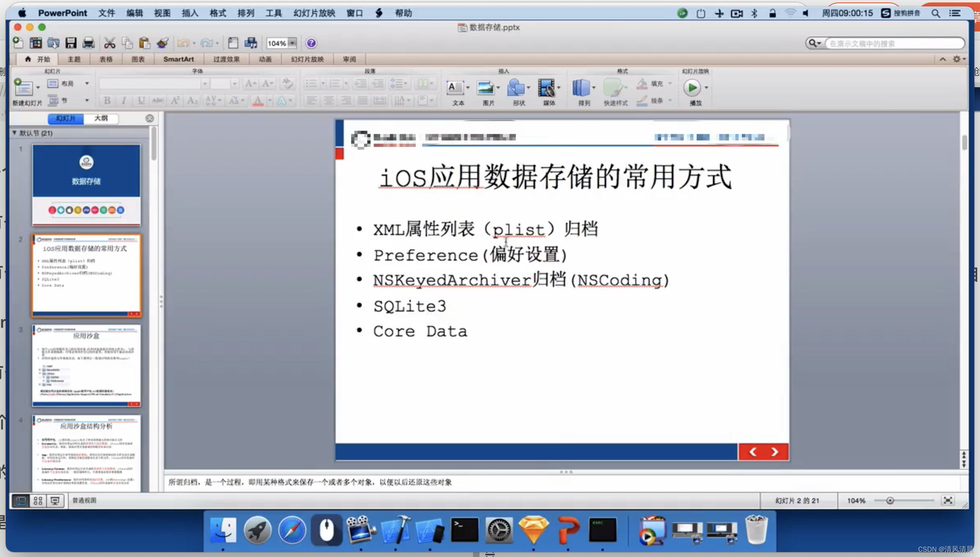Toggle left text alignment
This screenshot has height=557, width=980.
[311, 101]
